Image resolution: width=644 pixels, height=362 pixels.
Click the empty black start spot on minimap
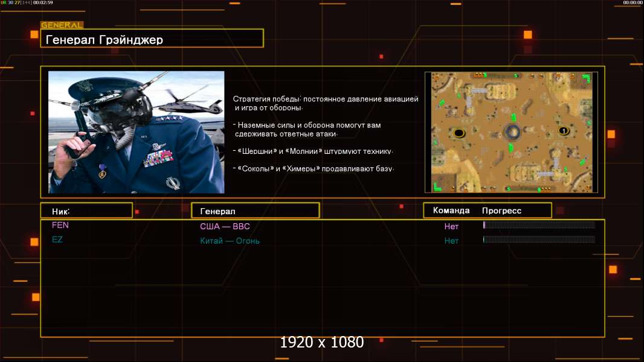pos(459,133)
